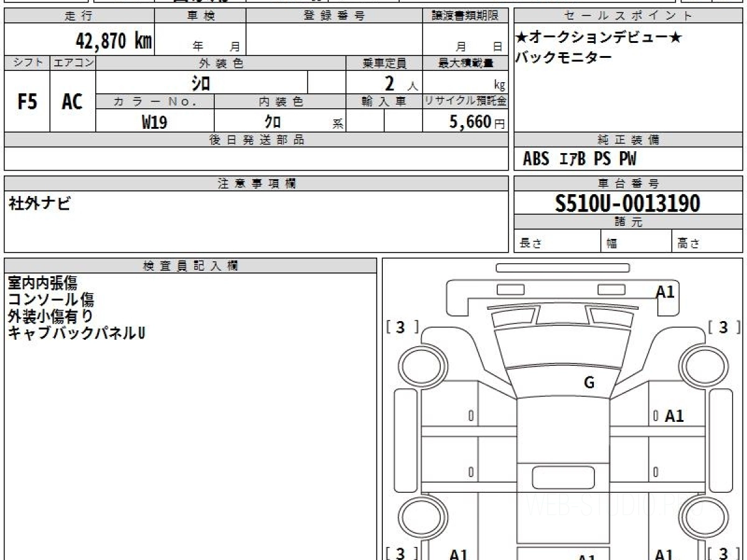
Task: Click the 輸入車 header
Action: click(384, 101)
